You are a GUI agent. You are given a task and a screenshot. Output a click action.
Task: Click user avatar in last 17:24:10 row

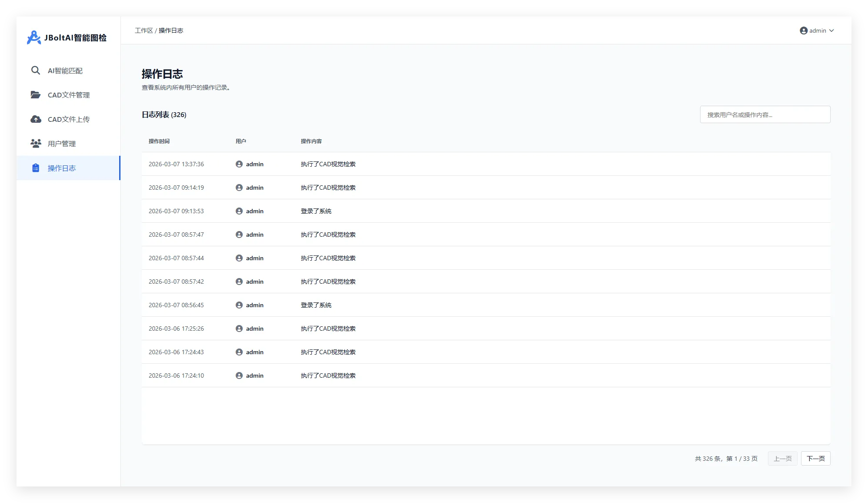(x=239, y=376)
